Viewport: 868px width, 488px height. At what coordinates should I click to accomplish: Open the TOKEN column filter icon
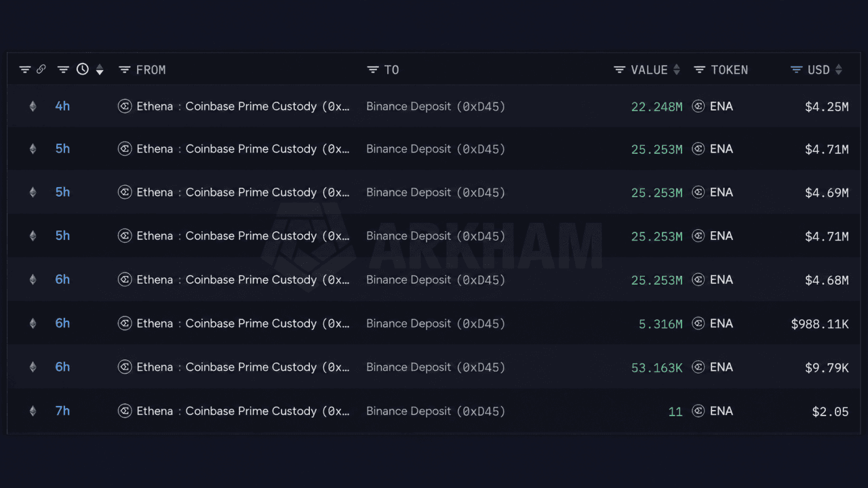(x=700, y=69)
